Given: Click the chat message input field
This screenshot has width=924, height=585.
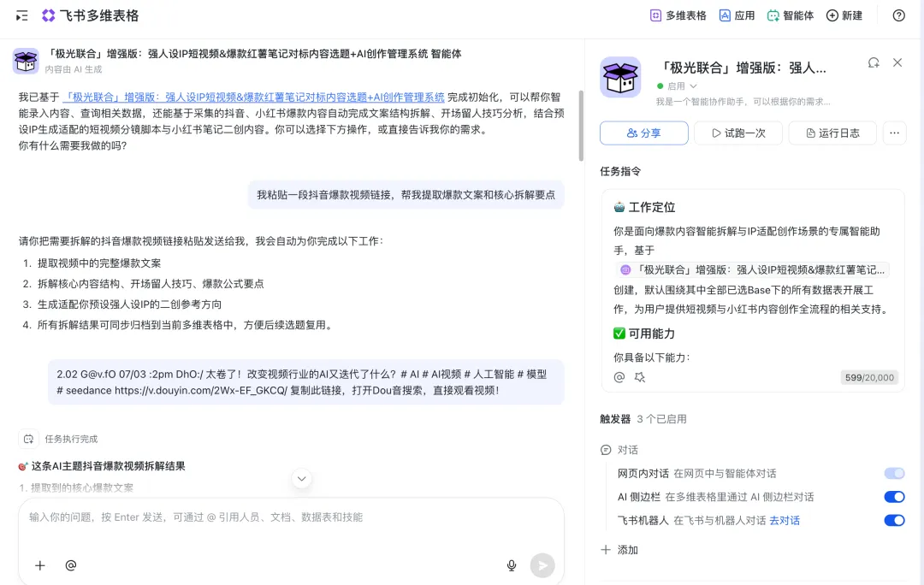Looking at the screenshot, I should click(291, 517).
